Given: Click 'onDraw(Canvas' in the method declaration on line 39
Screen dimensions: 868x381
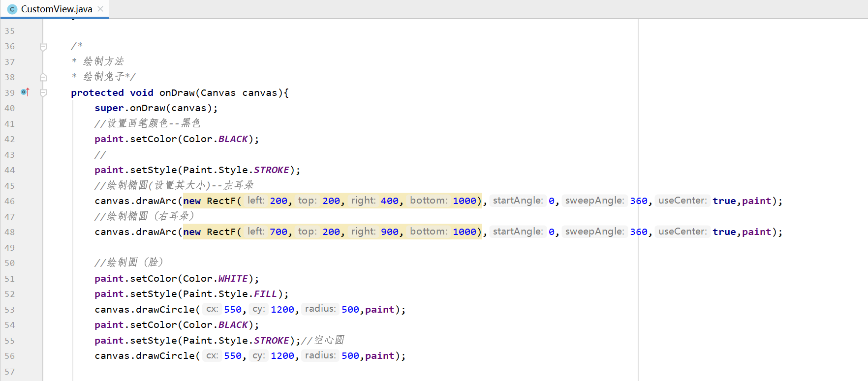Looking at the screenshot, I should (197, 93).
